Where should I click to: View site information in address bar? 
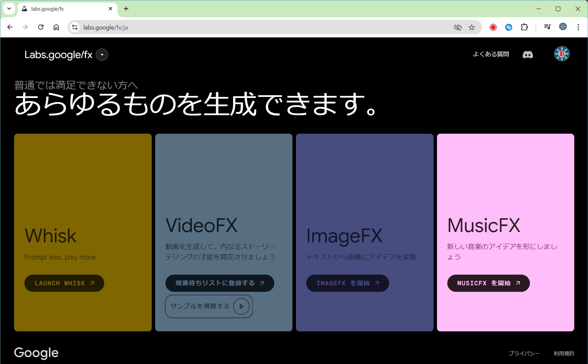pos(75,27)
